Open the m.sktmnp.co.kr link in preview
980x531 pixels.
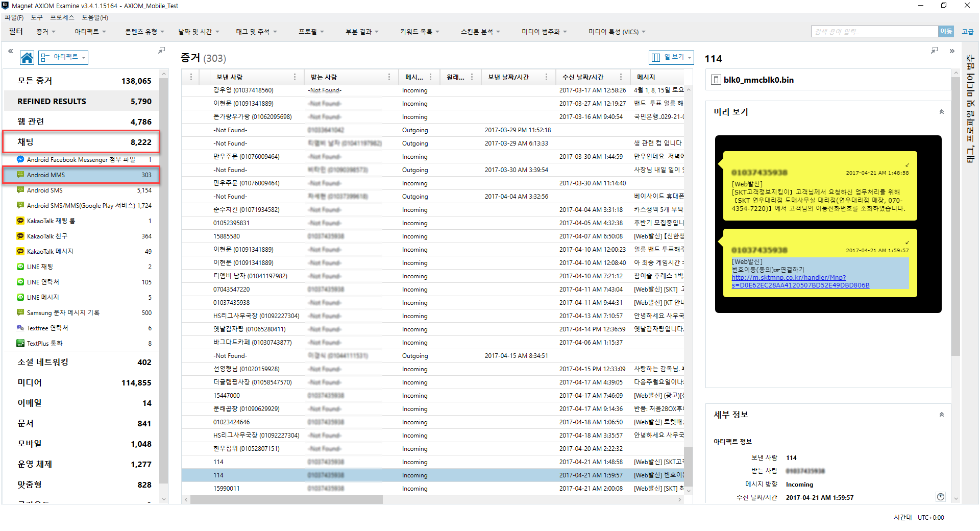coord(800,281)
